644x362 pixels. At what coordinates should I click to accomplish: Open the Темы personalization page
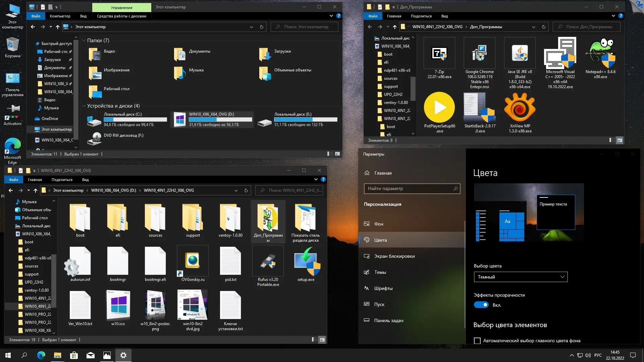coord(380,272)
